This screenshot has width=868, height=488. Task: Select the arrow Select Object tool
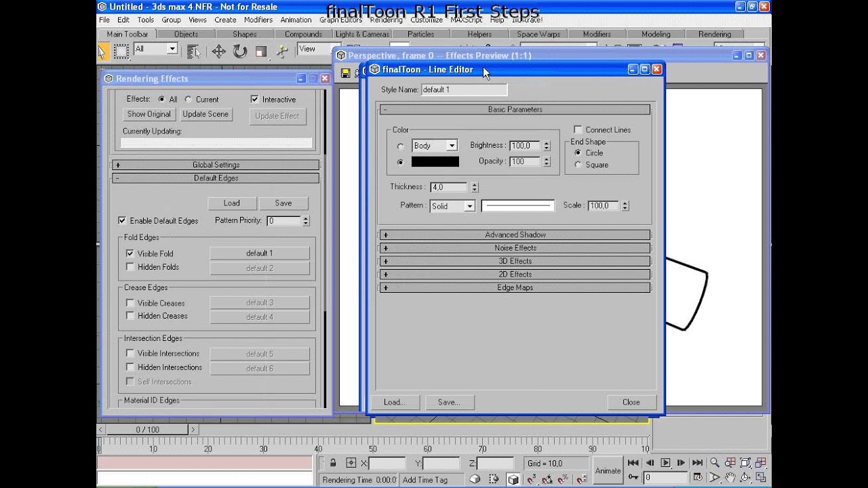[x=102, y=52]
